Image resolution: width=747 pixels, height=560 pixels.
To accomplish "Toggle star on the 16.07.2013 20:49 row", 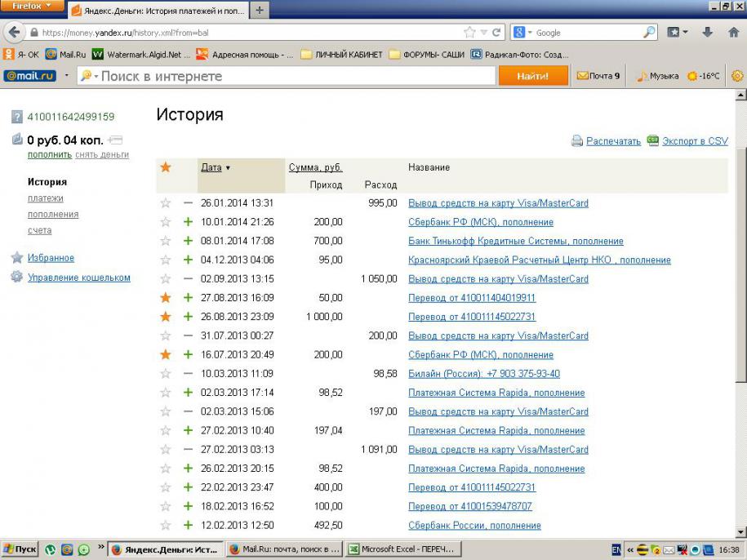I will tap(166, 355).
